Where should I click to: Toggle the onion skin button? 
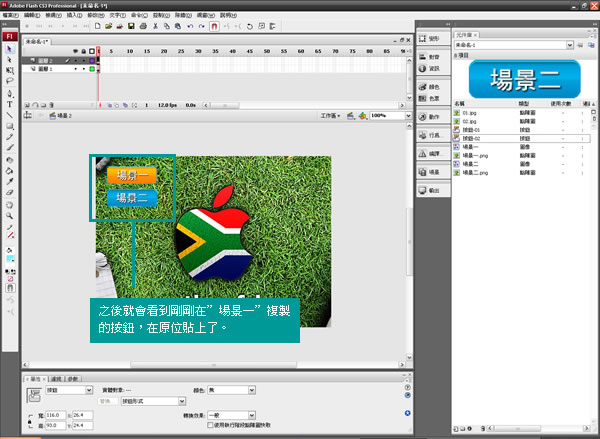[x=109, y=105]
